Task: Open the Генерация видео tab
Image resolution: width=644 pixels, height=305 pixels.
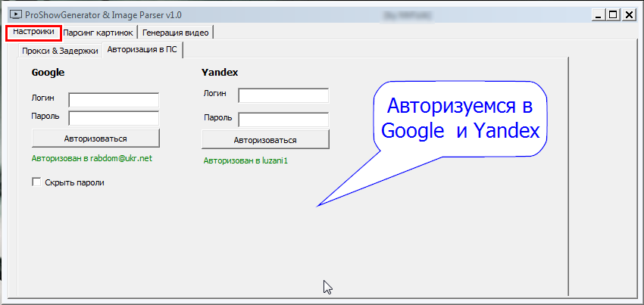Action: (x=175, y=33)
